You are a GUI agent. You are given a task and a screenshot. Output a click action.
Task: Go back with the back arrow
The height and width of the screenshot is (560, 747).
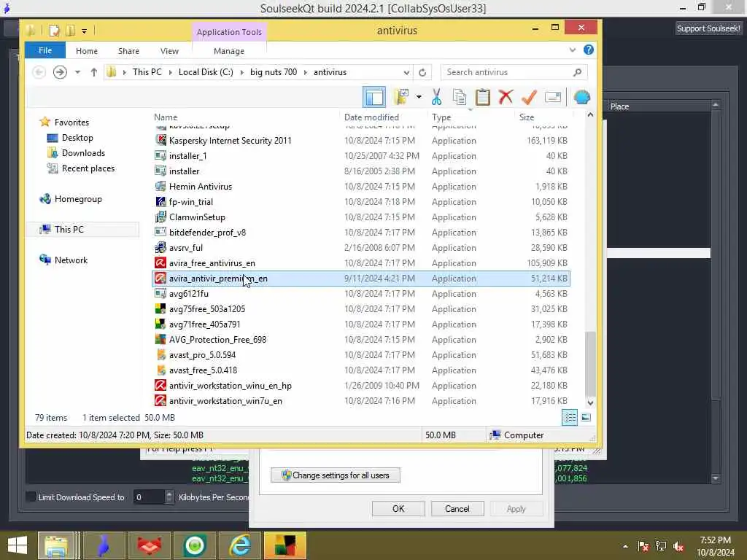coord(39,72)
